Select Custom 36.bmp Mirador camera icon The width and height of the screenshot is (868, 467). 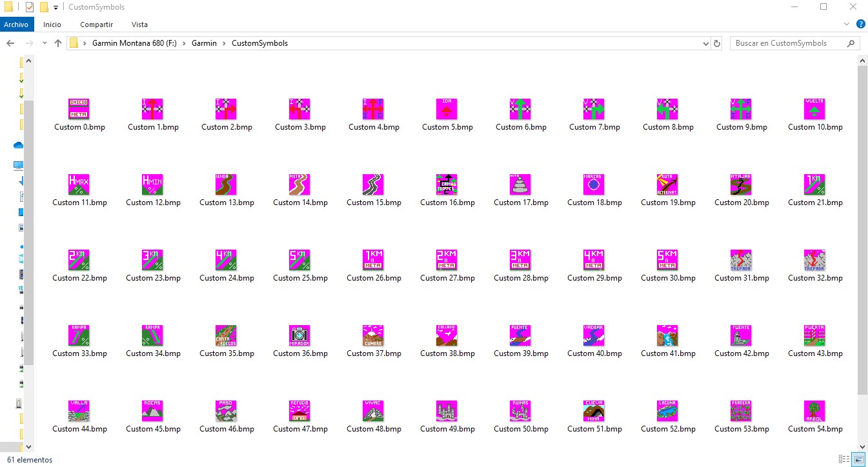click(299, 335)
